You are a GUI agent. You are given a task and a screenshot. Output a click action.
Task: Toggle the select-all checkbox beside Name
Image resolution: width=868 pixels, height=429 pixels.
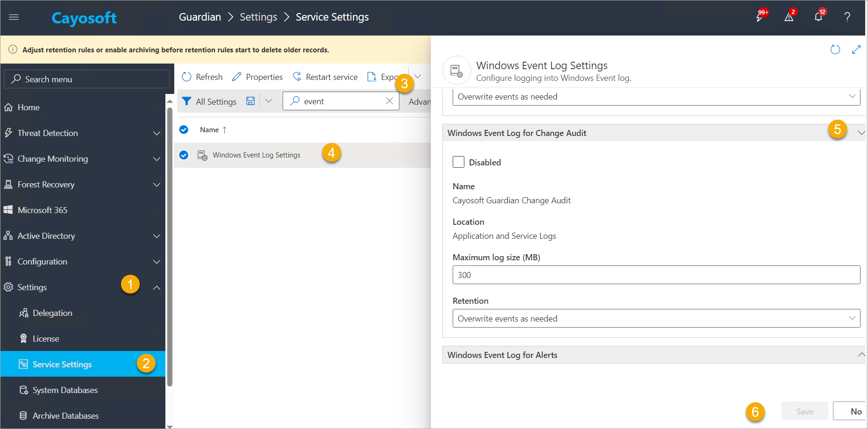pyautogui.click(x=184, y=130)
